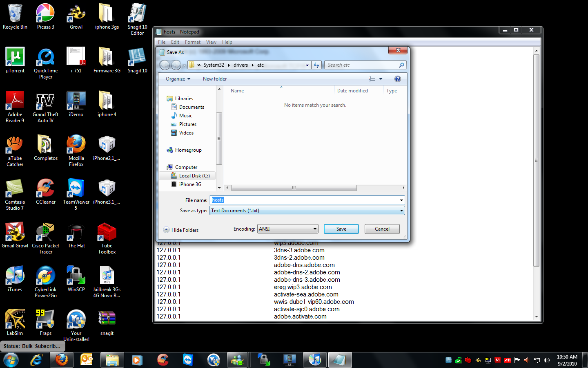588x368 pixels.
Task: Click the Cancel button
Action: coord(382,229)
